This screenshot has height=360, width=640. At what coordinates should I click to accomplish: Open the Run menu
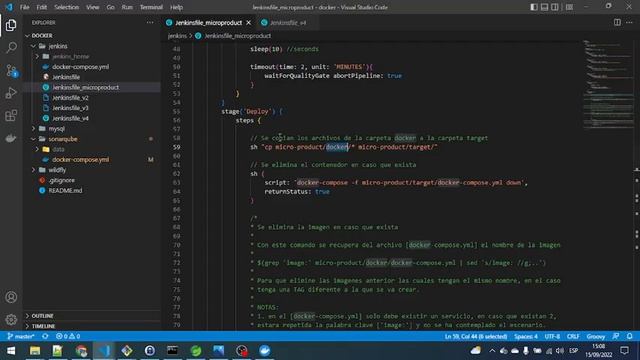(x=127, y=7)
